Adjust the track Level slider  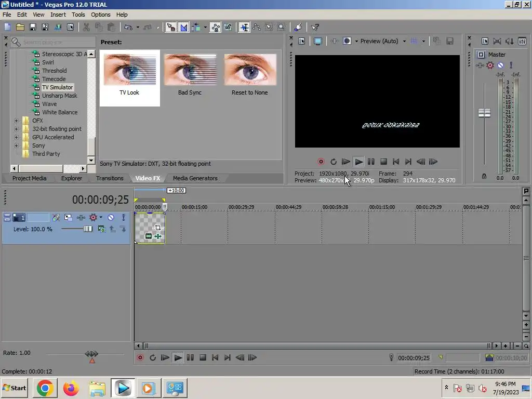[87, 229]
